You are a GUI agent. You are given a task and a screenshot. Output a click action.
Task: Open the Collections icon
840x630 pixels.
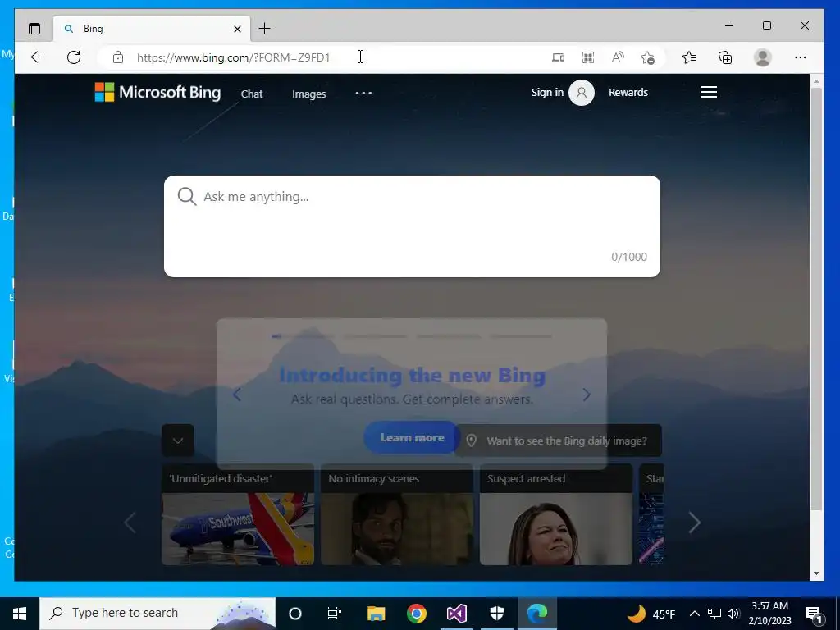click(725, 57)
